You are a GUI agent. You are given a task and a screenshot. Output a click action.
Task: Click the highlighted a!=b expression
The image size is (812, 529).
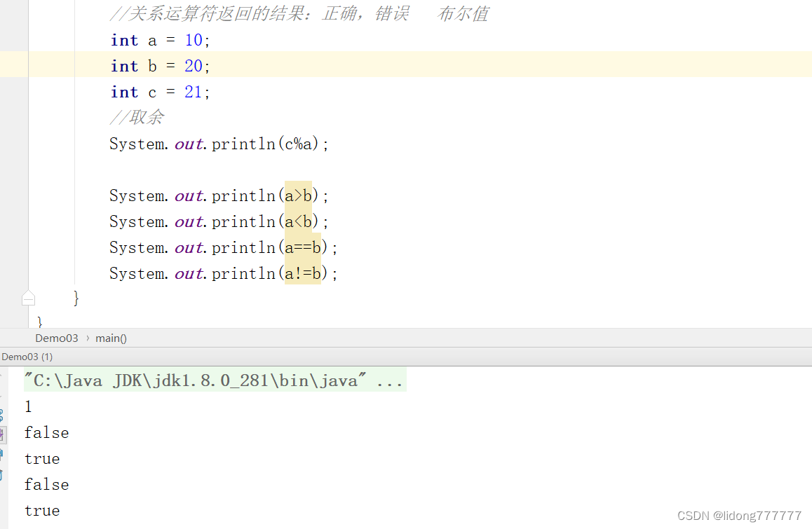[x=303, y=273]
